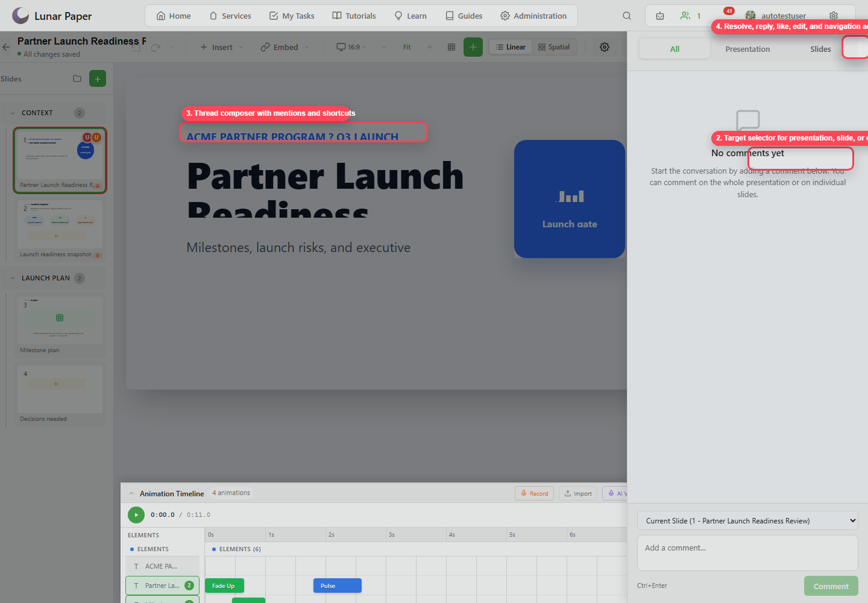Viewport: 868px width, 603px height.
Task: Click the Import button in timeline
Action: 578,493
